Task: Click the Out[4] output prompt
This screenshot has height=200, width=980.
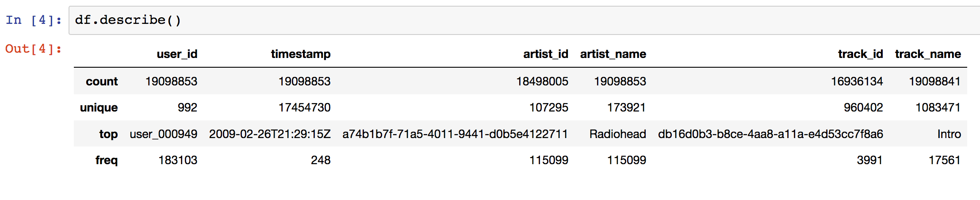Action: click(x=34, y=49)
